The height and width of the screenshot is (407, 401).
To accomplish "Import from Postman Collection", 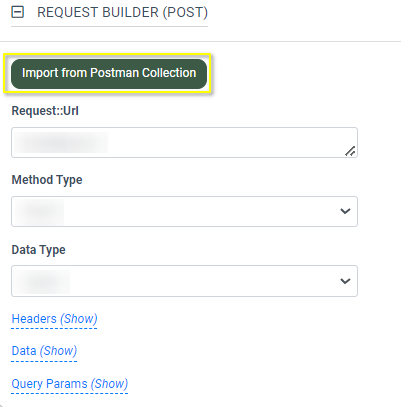I will tap(109, 74).
